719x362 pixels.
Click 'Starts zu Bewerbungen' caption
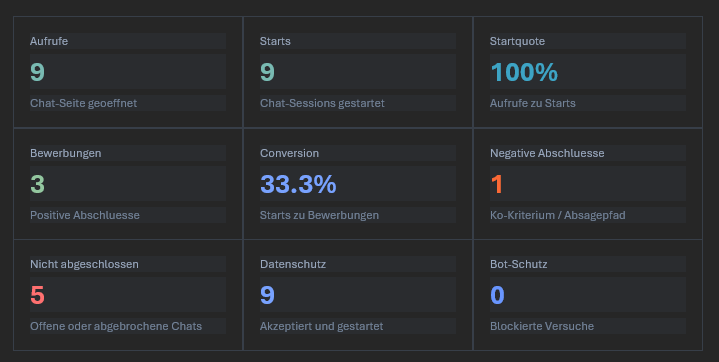[x=320, y=215]
